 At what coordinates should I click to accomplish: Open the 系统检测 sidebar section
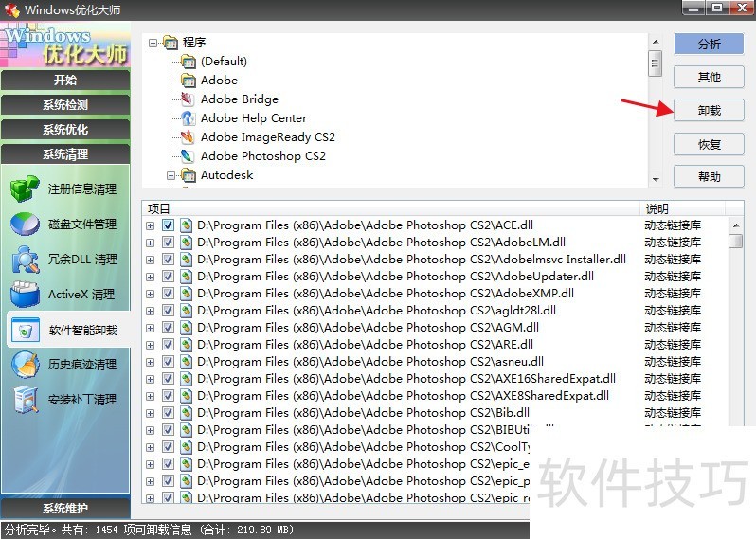(65, 104)
